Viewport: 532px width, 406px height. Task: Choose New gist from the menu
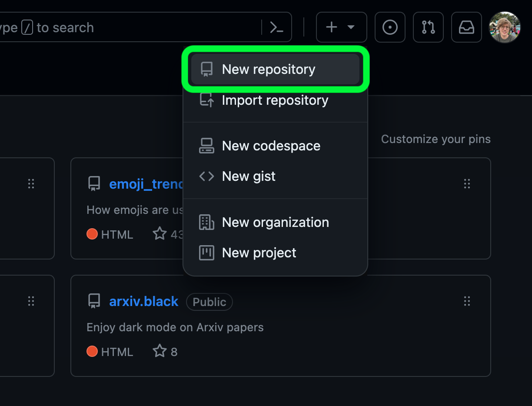tap(249, 176)
